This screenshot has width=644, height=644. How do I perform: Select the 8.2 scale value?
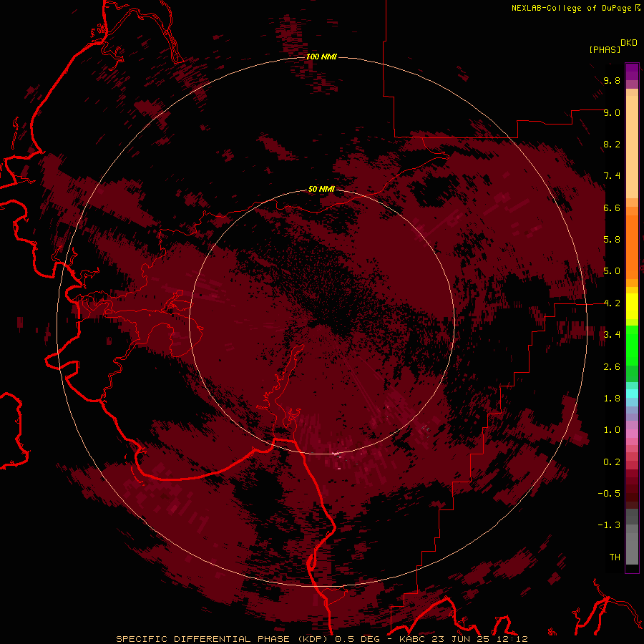(612, 144)
